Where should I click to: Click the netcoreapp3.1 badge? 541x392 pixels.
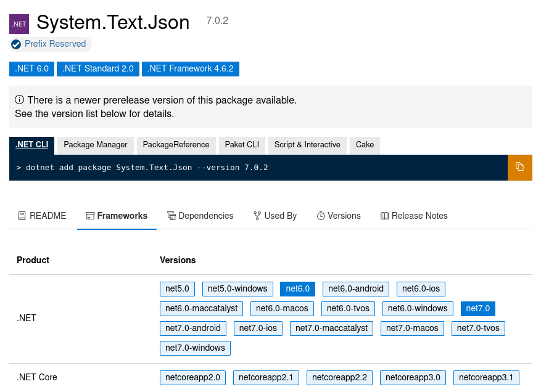coord(486,378)
